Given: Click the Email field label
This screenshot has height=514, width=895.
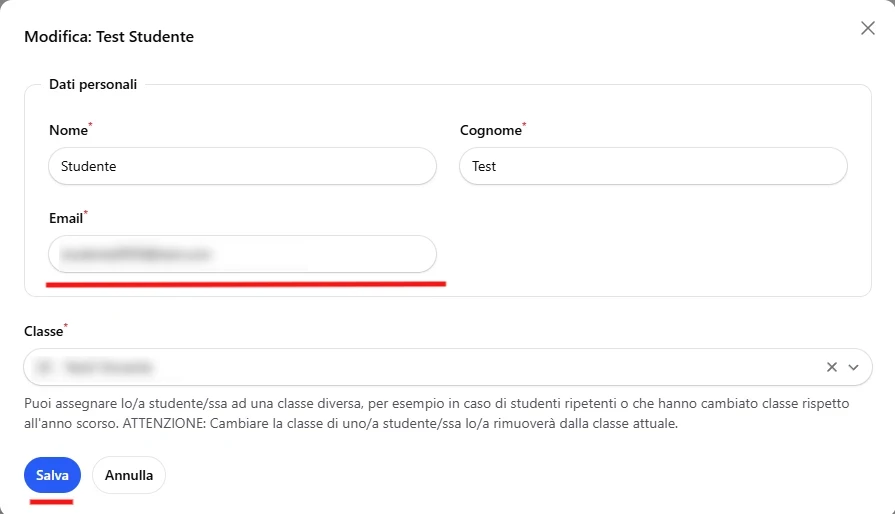Looking at the screenshot, I should (66, 218).
